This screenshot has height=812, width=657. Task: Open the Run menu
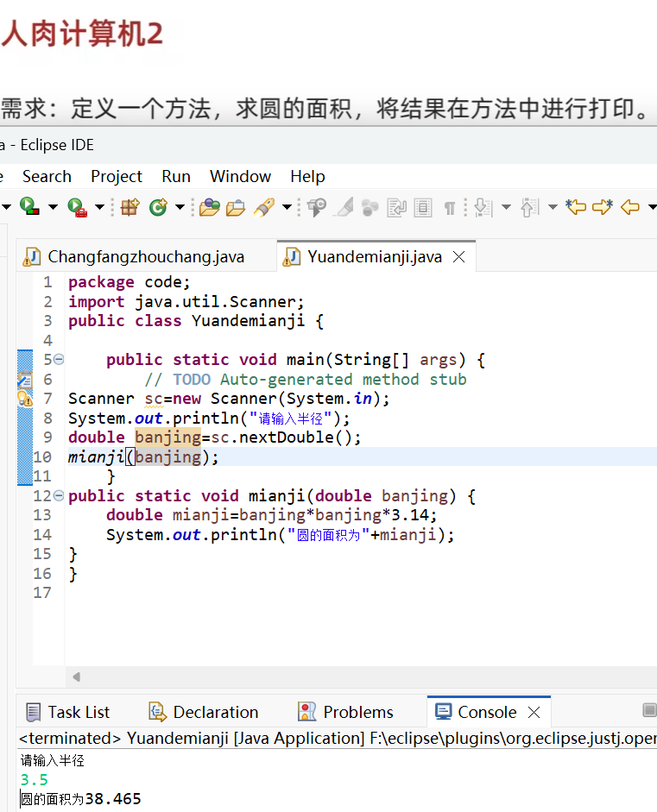176,177
